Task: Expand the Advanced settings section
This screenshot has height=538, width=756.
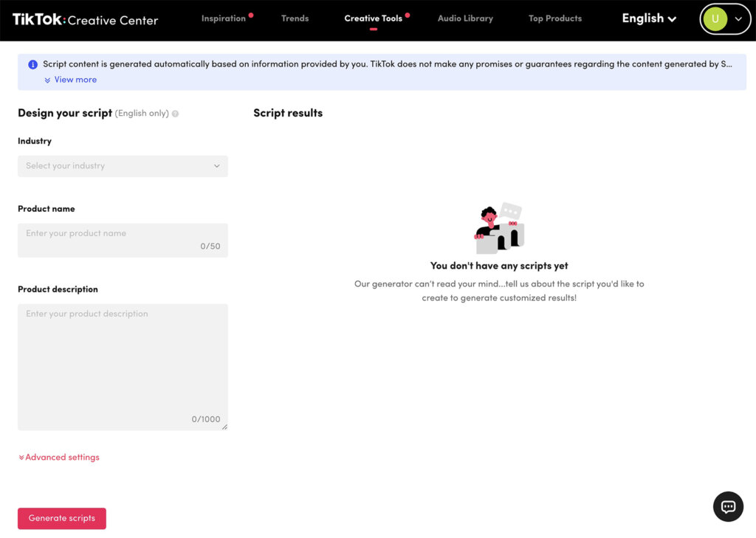Action: pos(58,457)
